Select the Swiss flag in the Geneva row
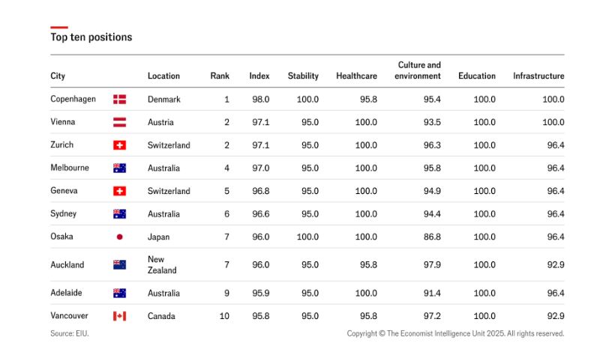615x364 pixels. coord(119,191)
